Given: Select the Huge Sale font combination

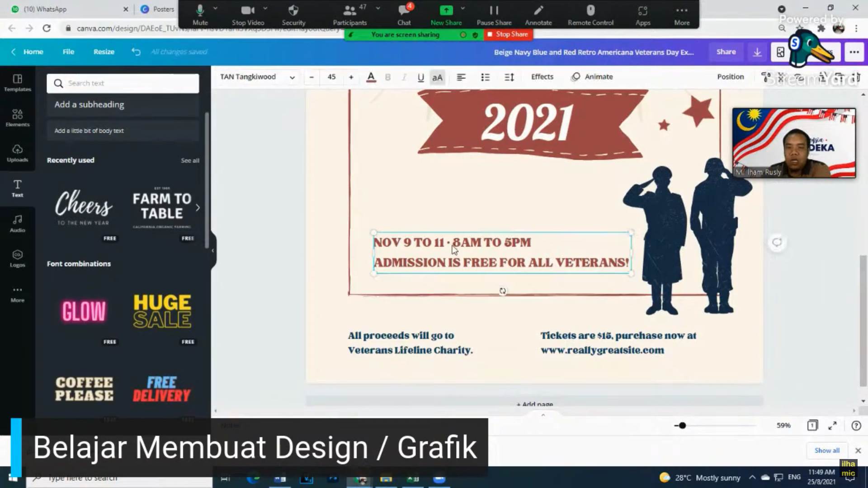Looking at the screenshot, I should click(161, 312).
